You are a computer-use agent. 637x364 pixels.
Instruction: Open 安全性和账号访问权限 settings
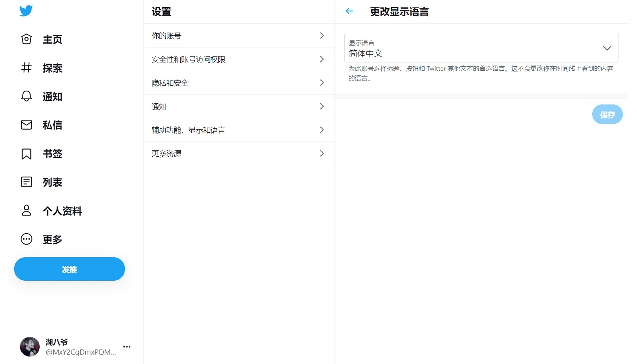click(x=239, y=59)
